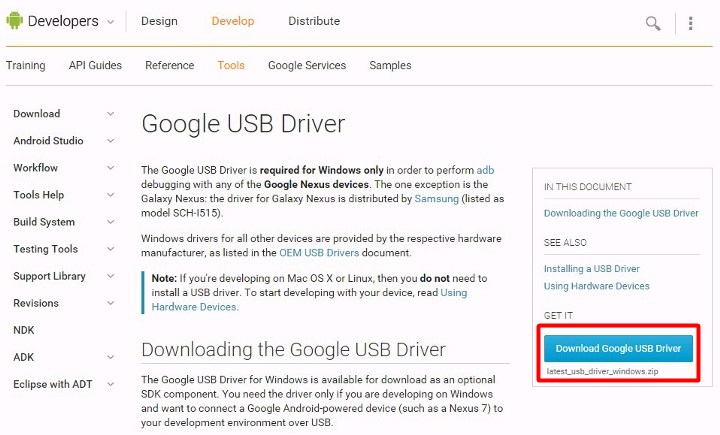Viewport: 720px width, 435px height.
Task: Expand the Build System sidebar chevron
Action: click(x=111, y=222)
